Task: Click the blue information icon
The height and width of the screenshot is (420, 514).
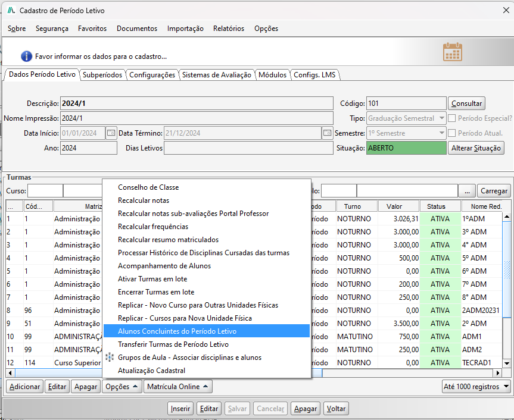Action: point(26,57)
